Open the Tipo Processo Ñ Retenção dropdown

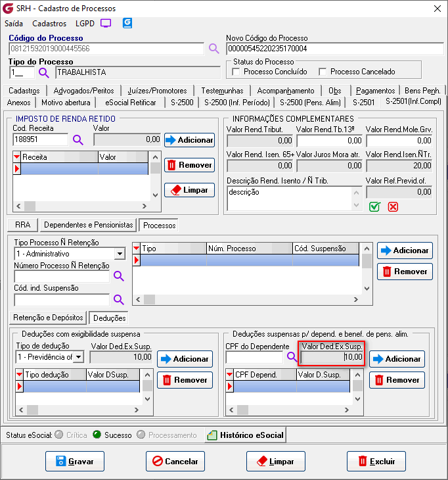pyautogui.click(x=120, y=254)
